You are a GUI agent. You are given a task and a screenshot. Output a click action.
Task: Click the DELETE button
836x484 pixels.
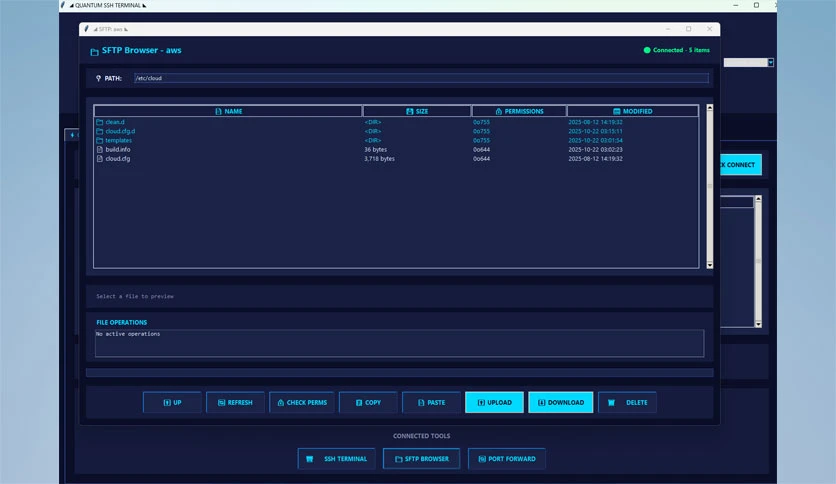tap(627, 402)
